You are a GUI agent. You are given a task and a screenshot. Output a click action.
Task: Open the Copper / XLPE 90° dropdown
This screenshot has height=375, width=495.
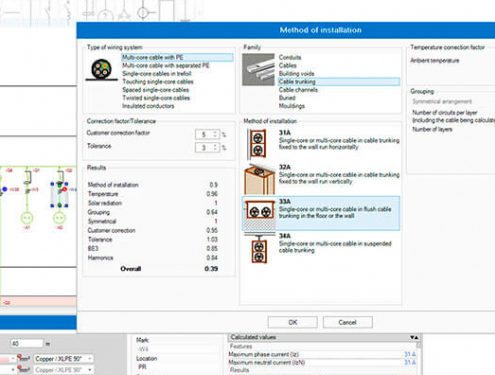coord(63,359)
